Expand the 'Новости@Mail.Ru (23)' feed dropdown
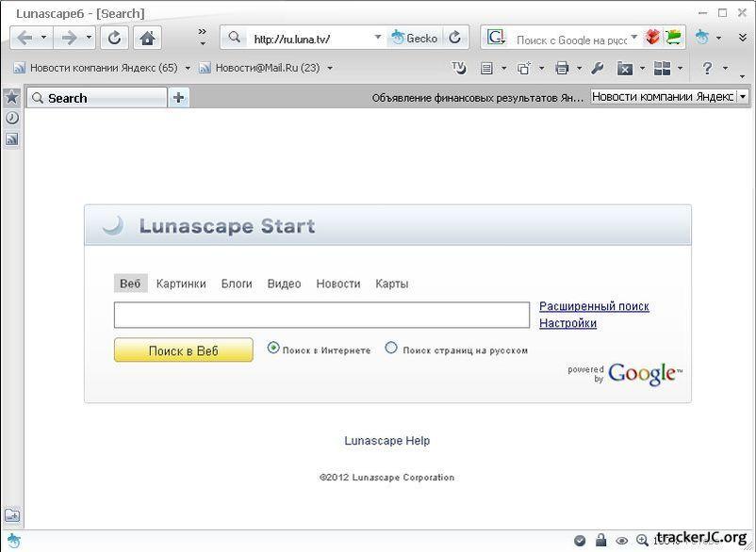Viewport: 756px width, 552px height. [x=330, y=68]
